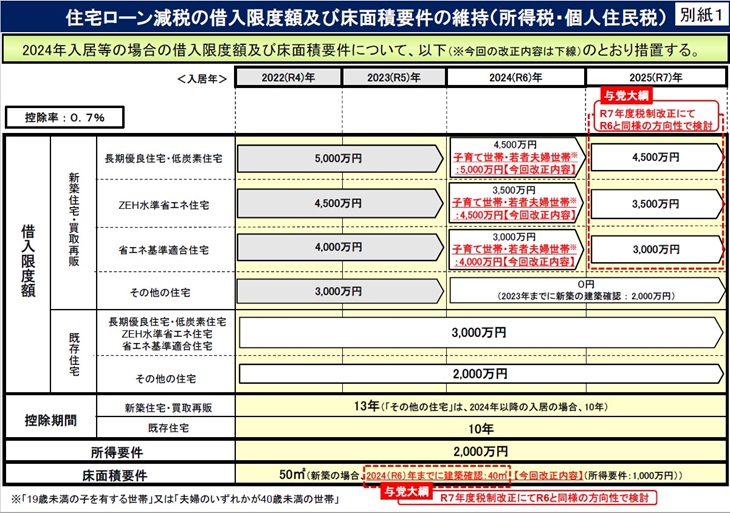Select the '2023(R5)年' column header
The height and width of the screenshot is (513, 730).
(x=394, y=77)
